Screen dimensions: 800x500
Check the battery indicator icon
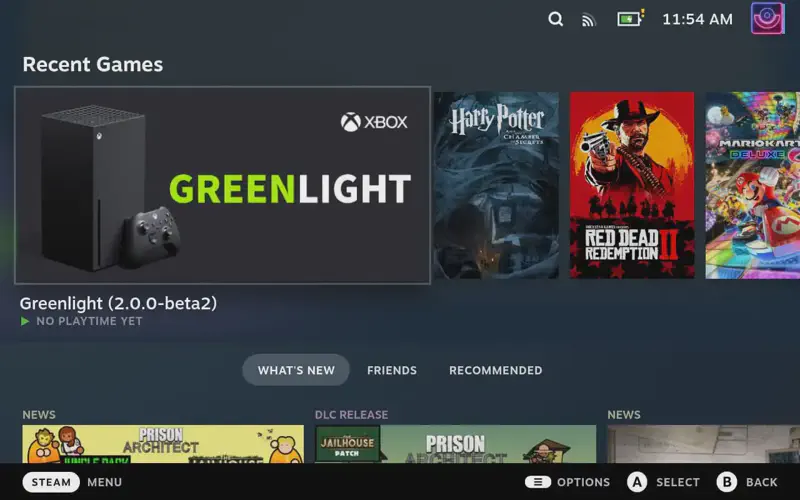(x=630, y=19)
